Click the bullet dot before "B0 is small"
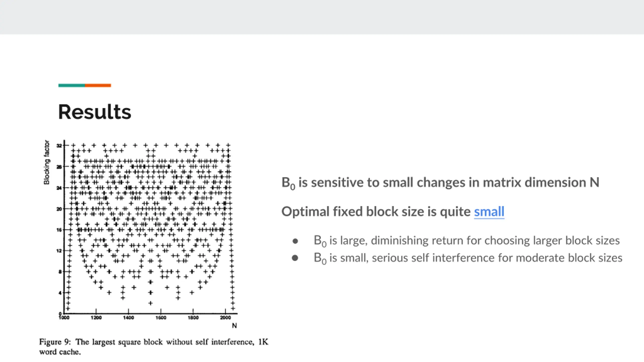 tap(295, 258)
